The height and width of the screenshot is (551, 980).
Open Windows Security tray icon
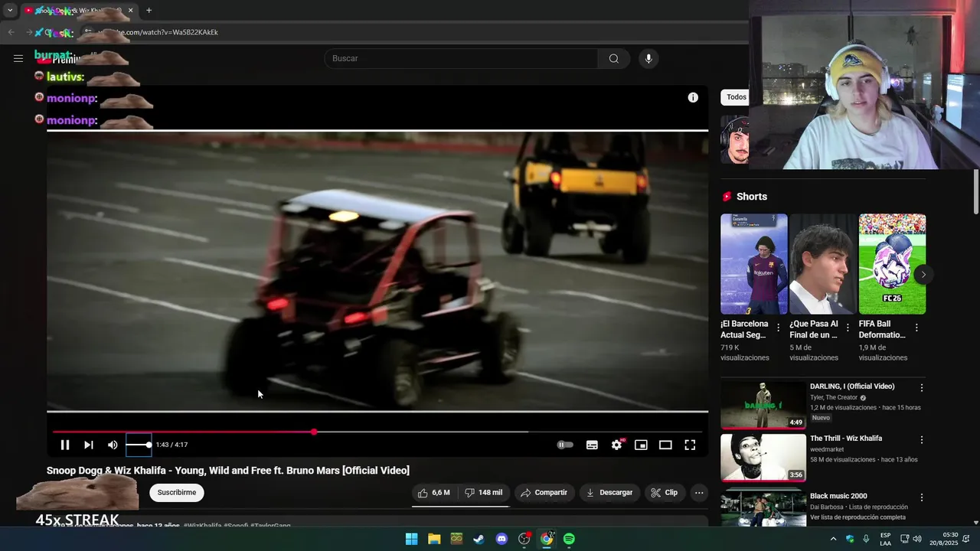click(850, 539)
